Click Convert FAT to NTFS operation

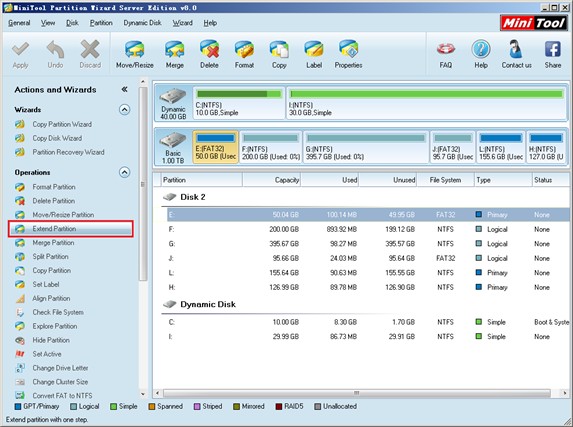pos(62,396)
